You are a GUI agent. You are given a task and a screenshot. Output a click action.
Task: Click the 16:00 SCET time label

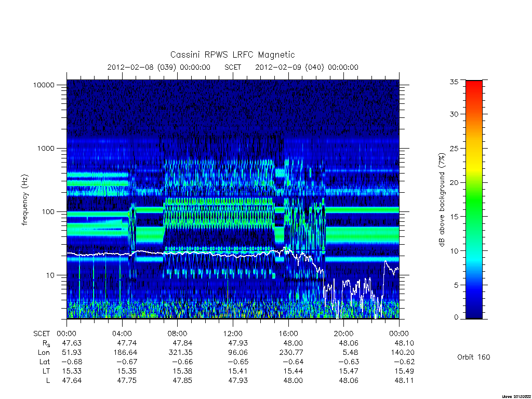(288, 334)
